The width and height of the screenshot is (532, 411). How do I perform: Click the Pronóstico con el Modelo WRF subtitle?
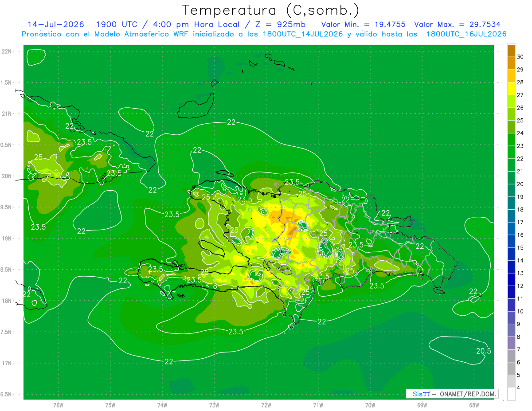click(264, 34)
